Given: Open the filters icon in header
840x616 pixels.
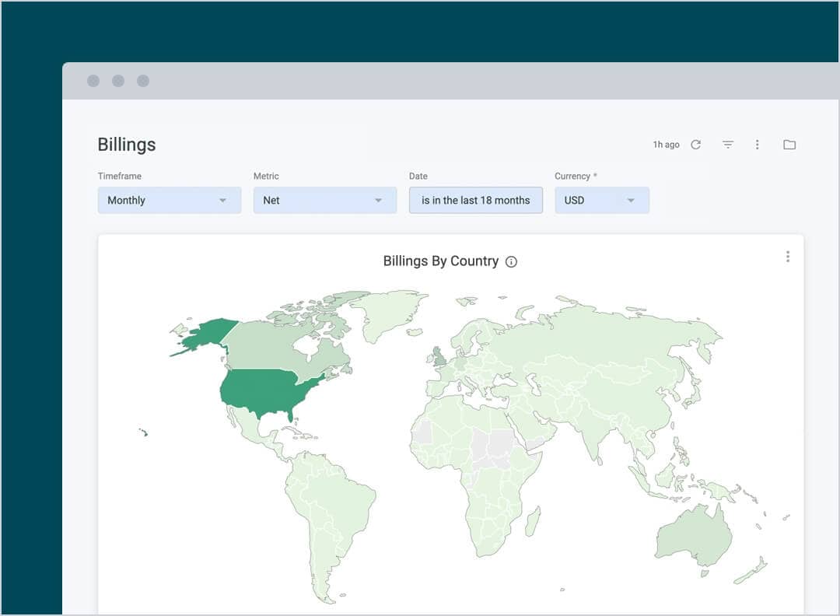Looking at the screenshot, I should point(727,145).
